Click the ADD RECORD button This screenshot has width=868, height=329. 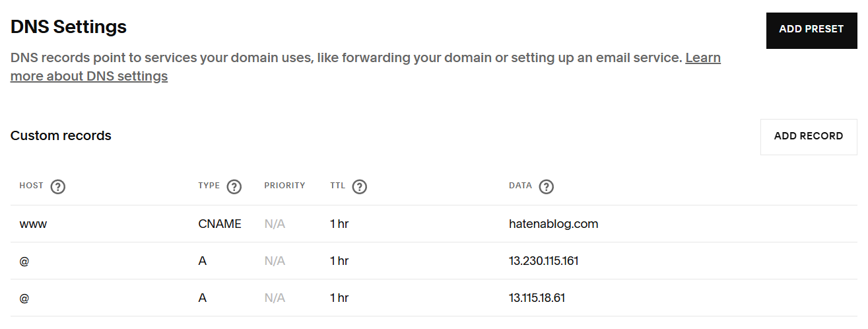click(809, 137)
